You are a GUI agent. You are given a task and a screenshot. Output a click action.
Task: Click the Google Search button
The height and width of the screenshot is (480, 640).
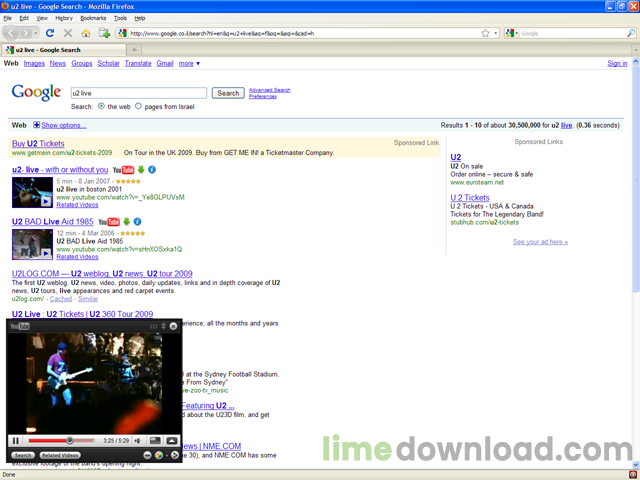(x=228, y=93)
